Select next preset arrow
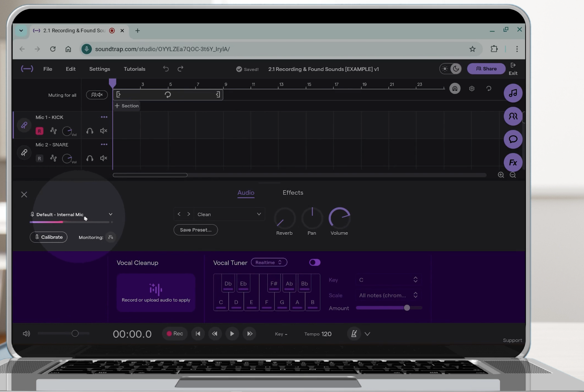Screen dimensions: 584x392 [189, 214]
